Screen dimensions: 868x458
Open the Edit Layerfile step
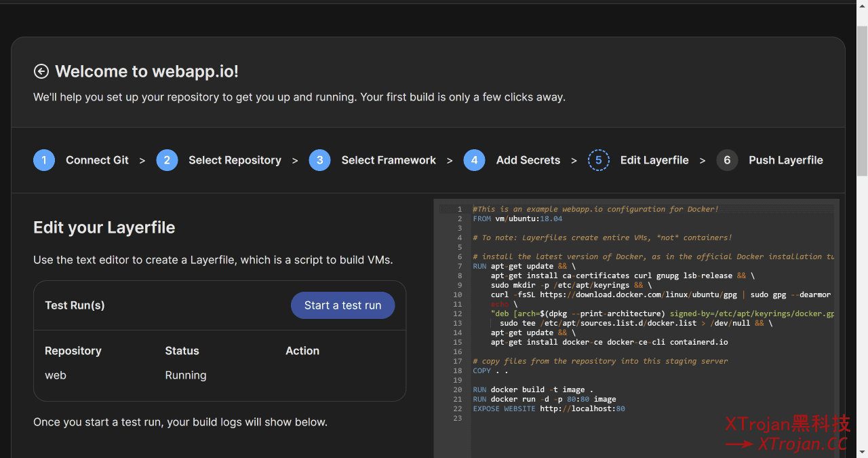pyautogui.click(x=654, y=160)
